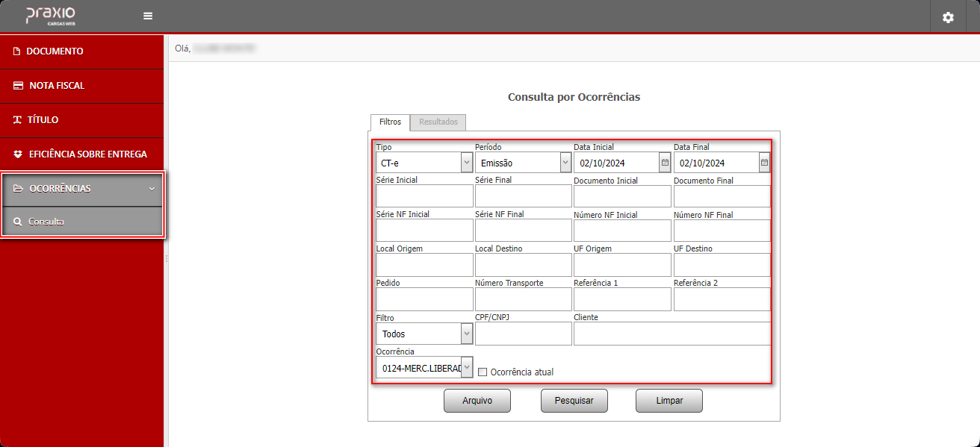Click the Pesquisar button
The width and height of the screenshot is (980, 447).
pos(574,401)
